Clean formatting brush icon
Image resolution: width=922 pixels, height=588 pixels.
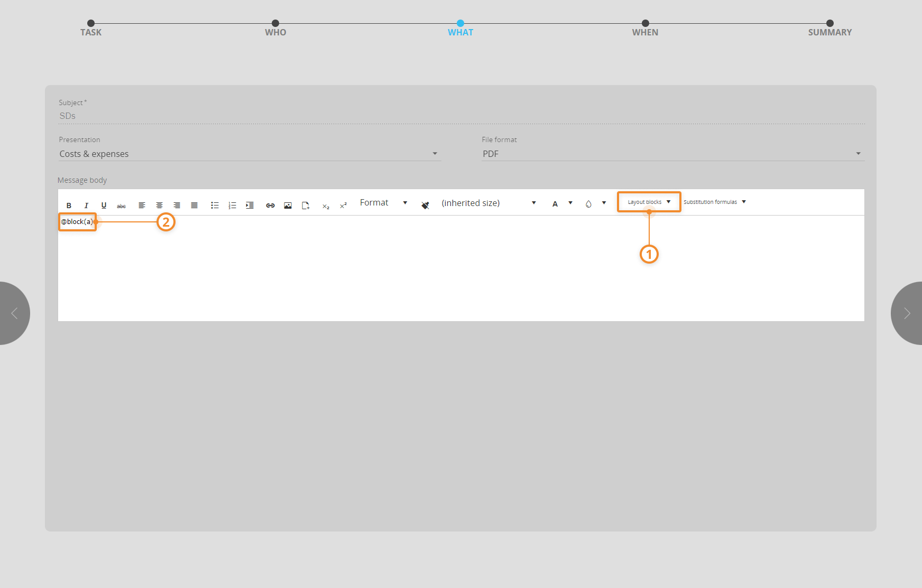pos(425,205)
